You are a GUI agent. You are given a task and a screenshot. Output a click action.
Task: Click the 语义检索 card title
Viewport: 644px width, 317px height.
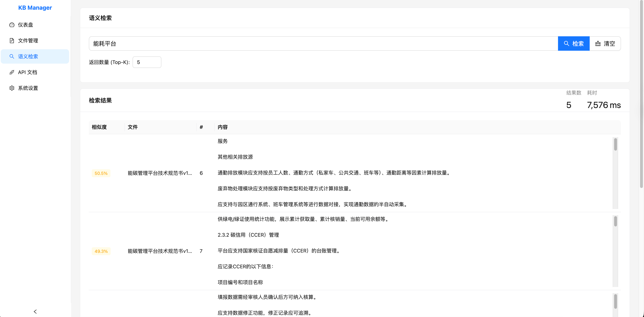coord(100,18)
